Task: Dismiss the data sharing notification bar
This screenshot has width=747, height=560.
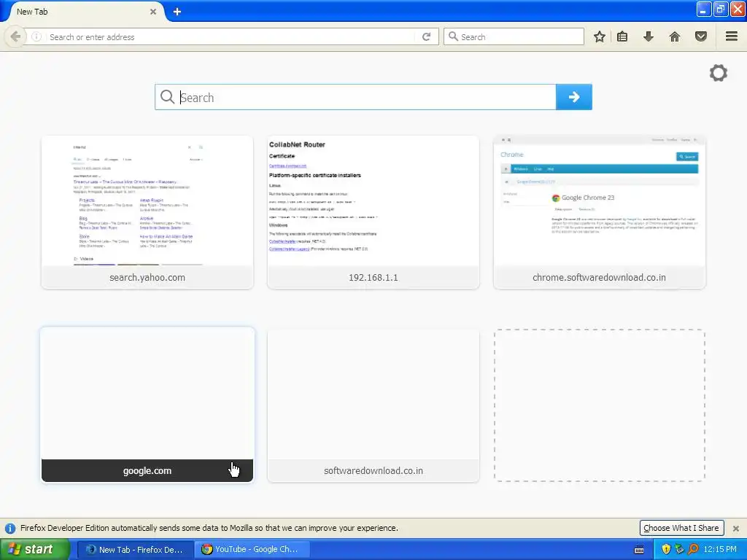Action: [x=735, y=528]
